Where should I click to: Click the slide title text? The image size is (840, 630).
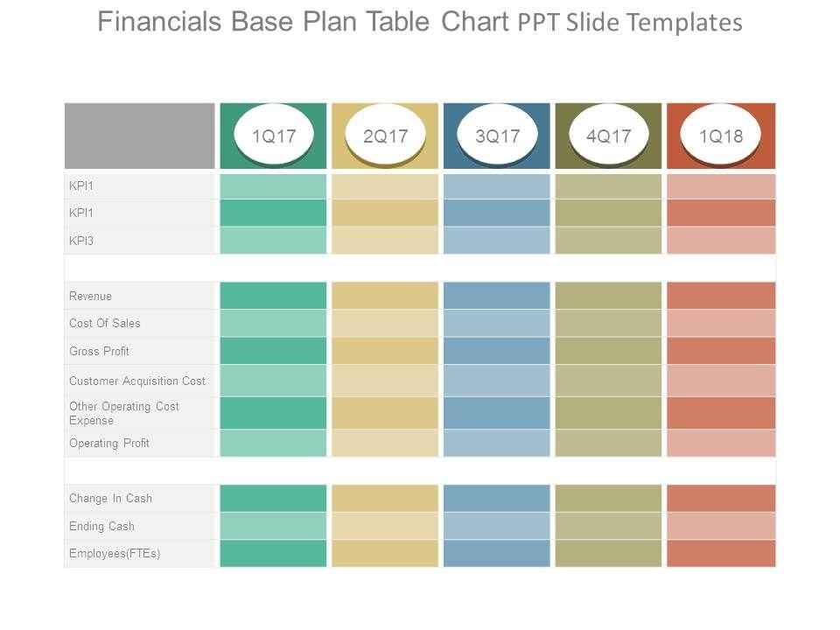(x=420, y=22)
